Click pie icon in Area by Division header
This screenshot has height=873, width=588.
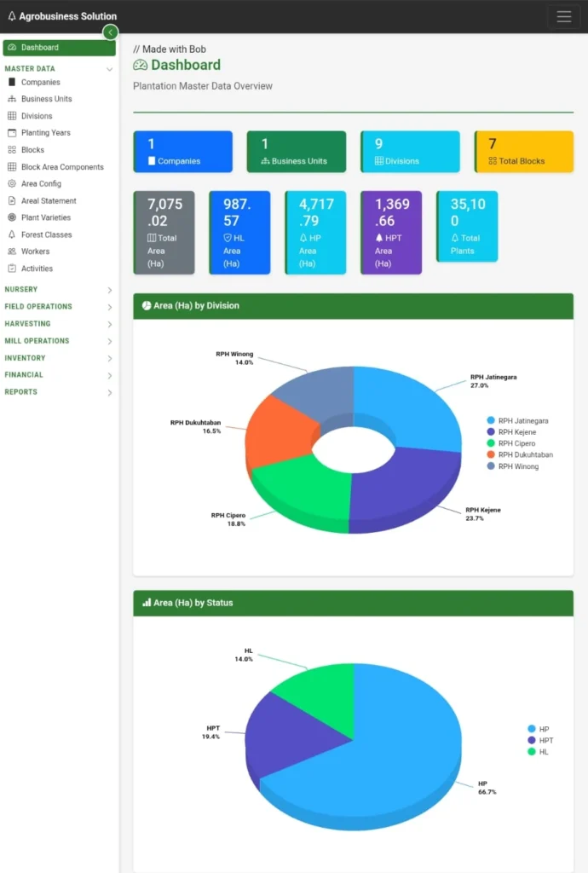pos(147,305)
